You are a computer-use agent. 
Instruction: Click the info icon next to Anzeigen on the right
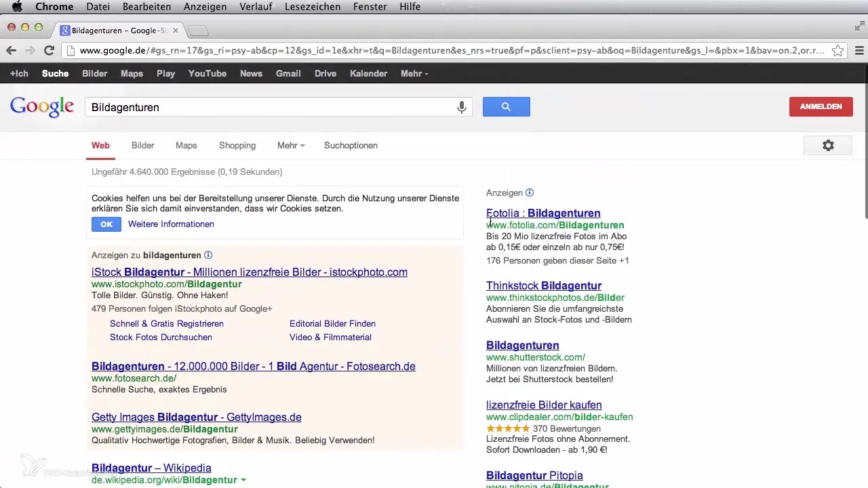[x=530, y=193]
